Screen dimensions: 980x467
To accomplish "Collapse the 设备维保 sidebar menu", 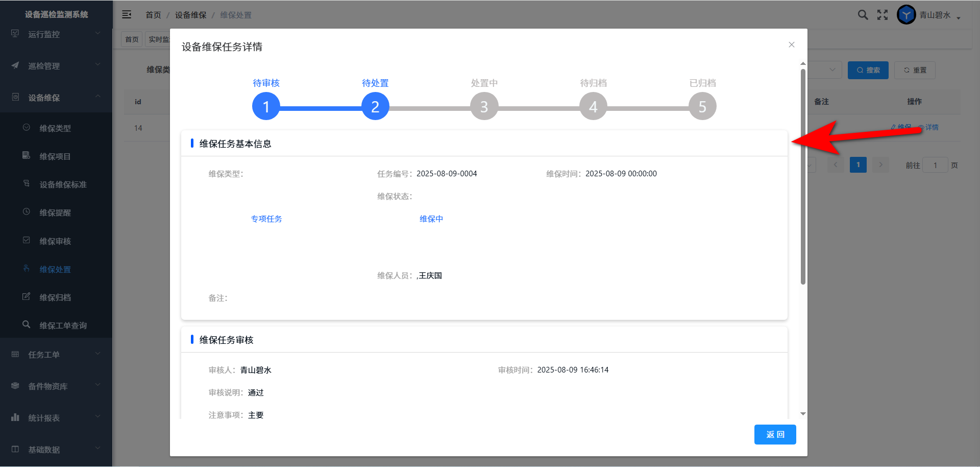I will (x=56, y=98).
